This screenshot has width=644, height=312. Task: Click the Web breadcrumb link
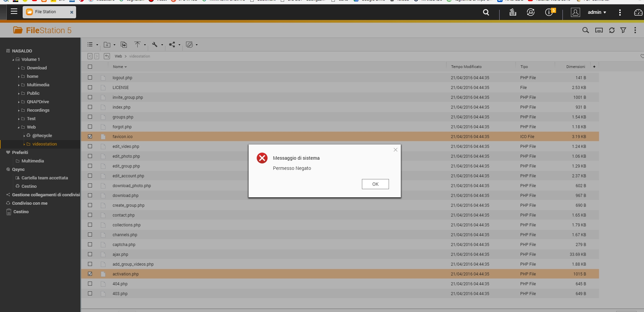point(118,56)
